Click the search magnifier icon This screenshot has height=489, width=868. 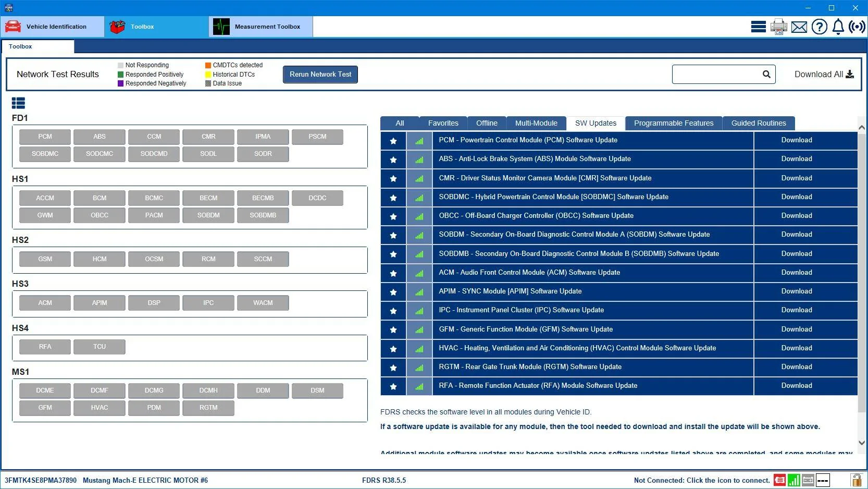(766, 74)
